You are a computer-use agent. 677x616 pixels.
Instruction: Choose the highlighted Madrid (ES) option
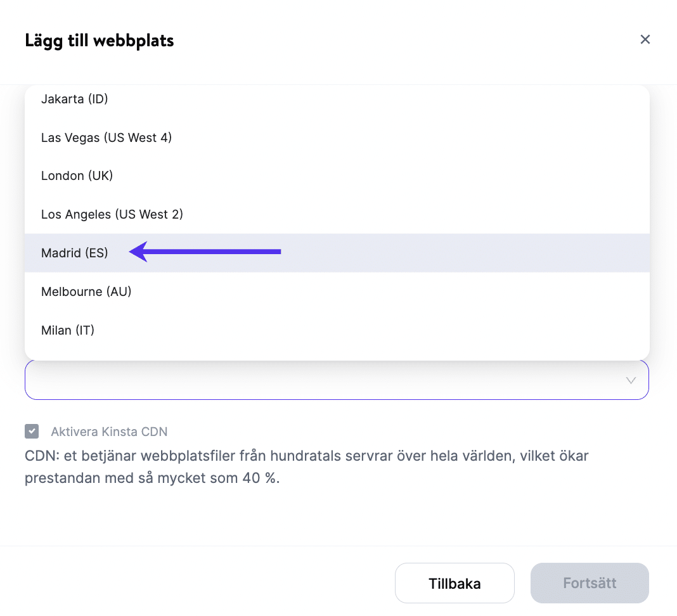[75, 253]
